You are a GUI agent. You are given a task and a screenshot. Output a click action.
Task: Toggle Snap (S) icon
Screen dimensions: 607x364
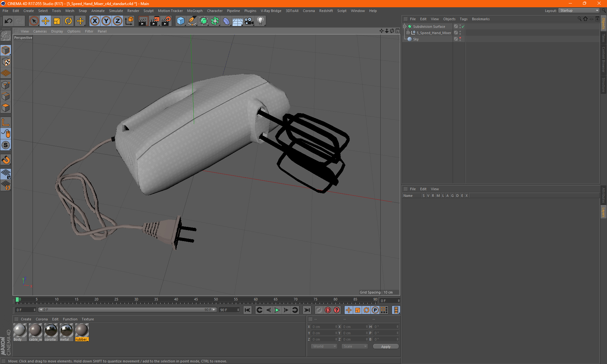[6, 145]
